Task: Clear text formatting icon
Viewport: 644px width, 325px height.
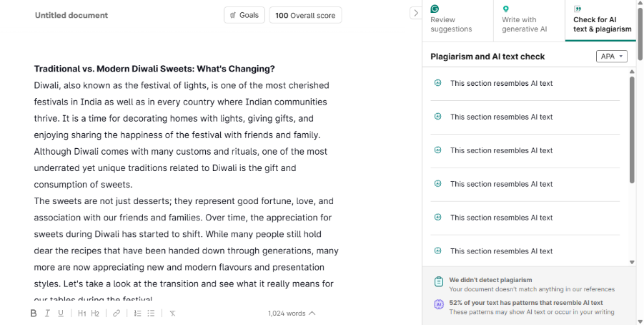Action: tap(172, 314)
